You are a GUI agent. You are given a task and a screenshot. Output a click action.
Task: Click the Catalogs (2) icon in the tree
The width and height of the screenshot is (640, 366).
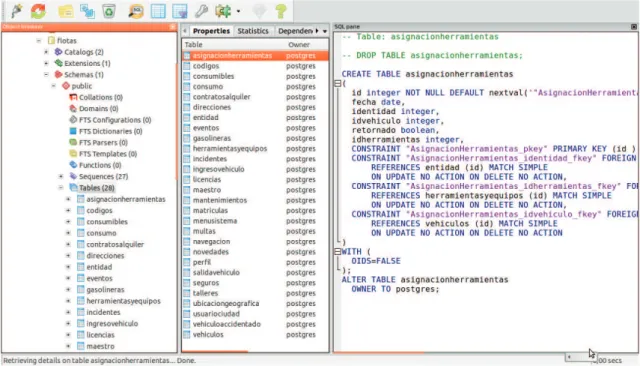click(x=58, y=52)
